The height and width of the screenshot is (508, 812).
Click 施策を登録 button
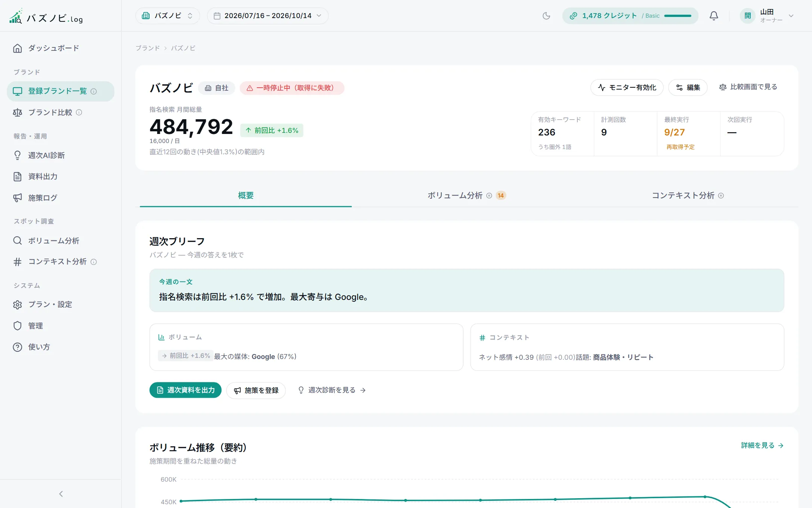click(256, 391)
